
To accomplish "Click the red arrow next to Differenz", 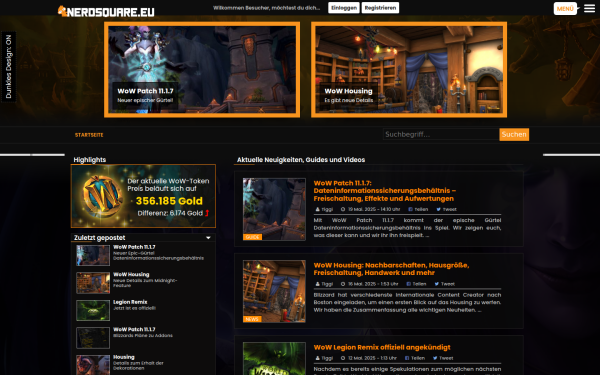I will click(207, 213).
